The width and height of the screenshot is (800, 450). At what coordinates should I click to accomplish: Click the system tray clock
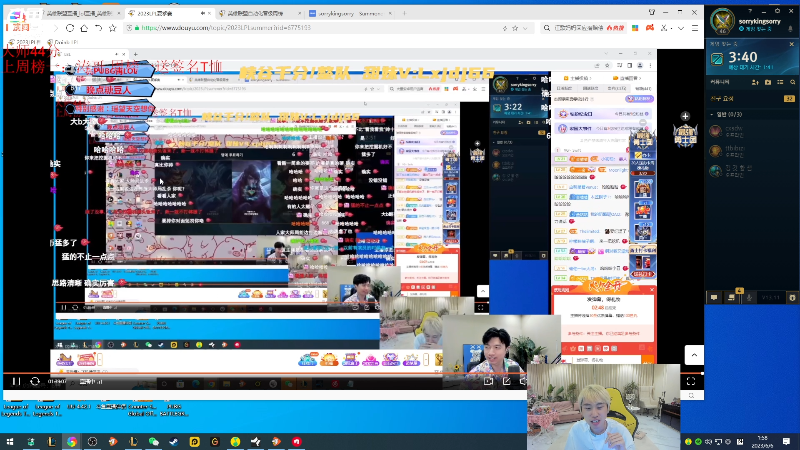point(762,441)
